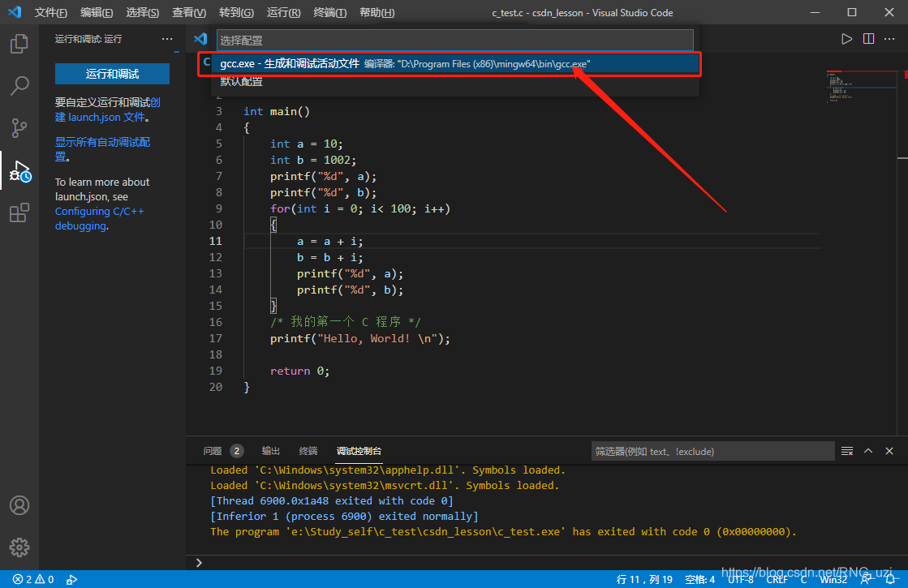Screen dimensions: 908x588
Task: Focus the 选择配置 input box
Action: (455, 41)
